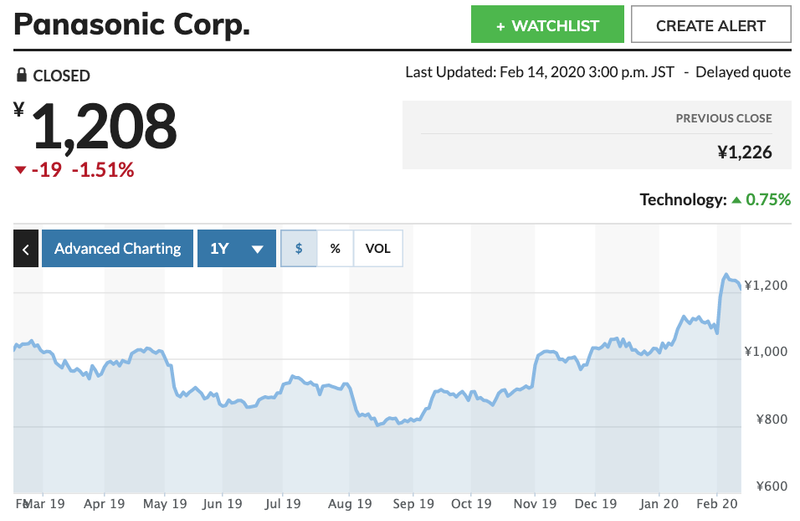Screen dimensions: 800x521
Task: Click the Technology sector label
Action: [683, 200]
